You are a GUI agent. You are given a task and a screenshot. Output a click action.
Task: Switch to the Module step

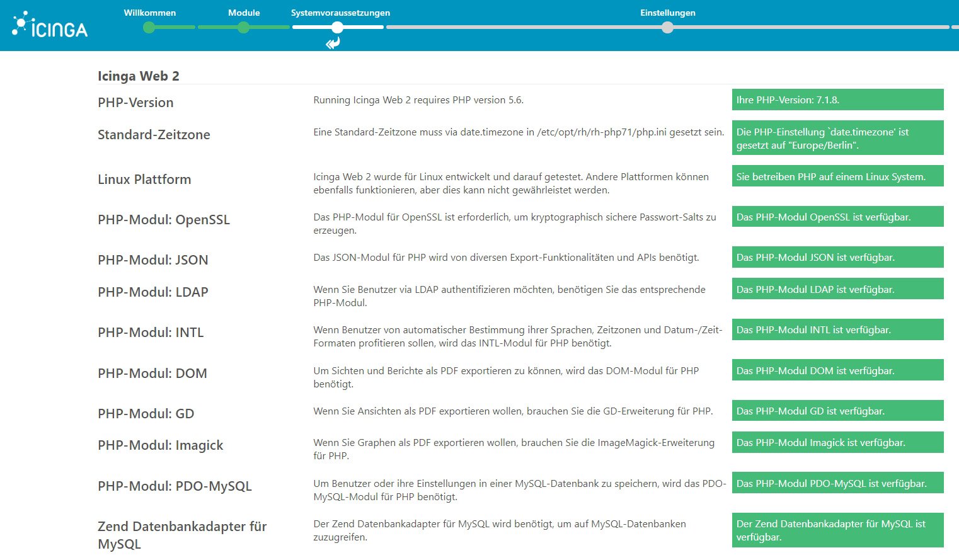coord(244,12)
